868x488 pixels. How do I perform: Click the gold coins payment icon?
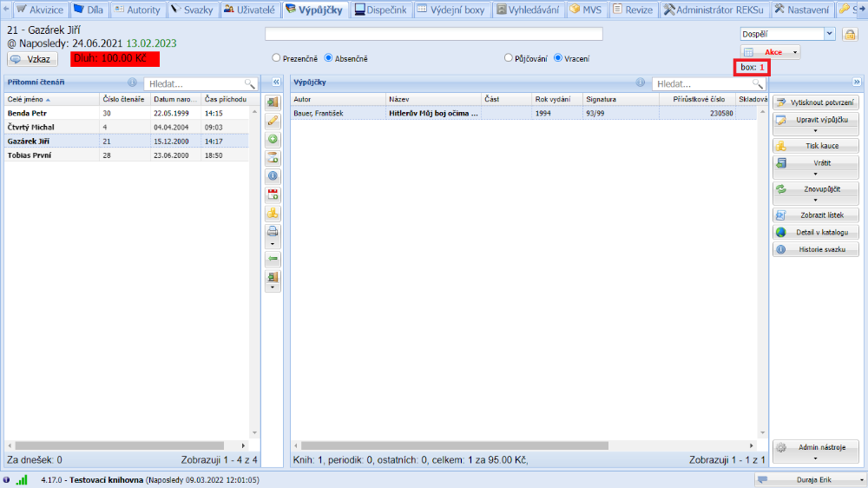pos(273,213)
